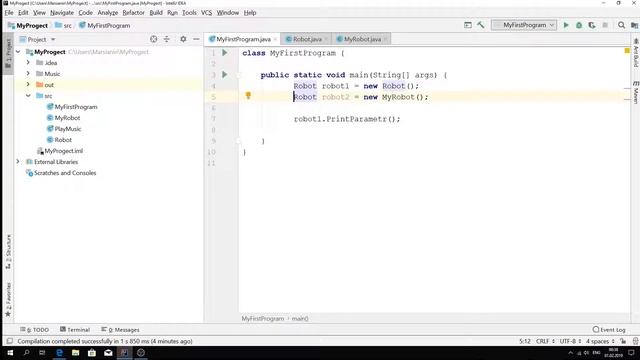The width and height of the screenshot is (640, 360).
Task: Open Windows taskbar search icon
Action: click(x=26, y=353)
